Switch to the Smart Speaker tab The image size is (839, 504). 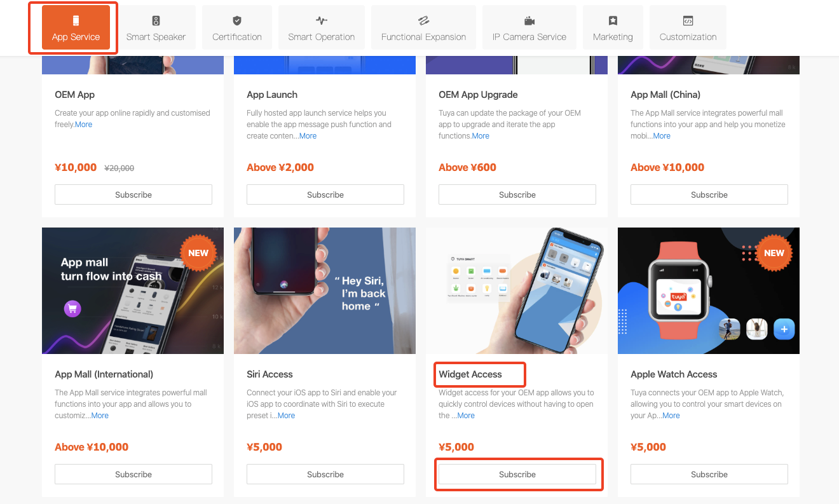pos(156,28)
